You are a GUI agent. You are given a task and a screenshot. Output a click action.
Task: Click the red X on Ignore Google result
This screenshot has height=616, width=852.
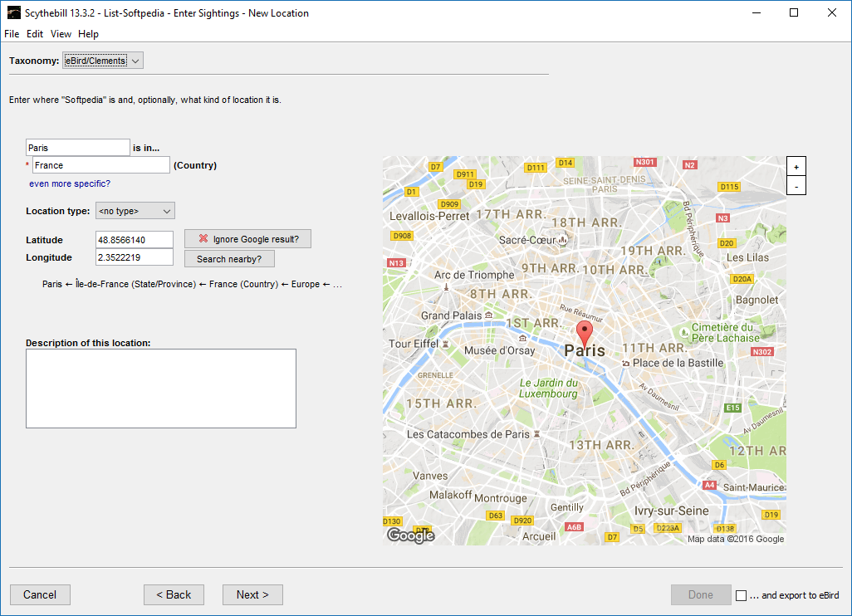203,238
